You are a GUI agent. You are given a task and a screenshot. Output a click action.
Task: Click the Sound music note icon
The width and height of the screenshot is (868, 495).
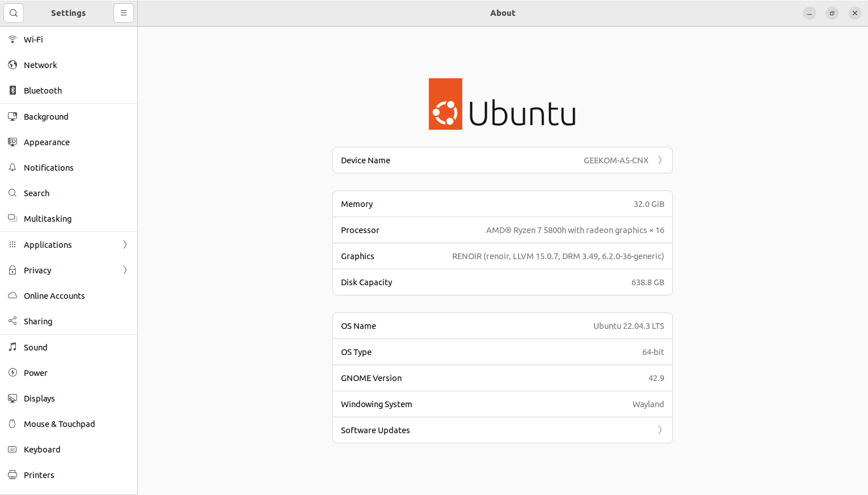tap(12, 347)
